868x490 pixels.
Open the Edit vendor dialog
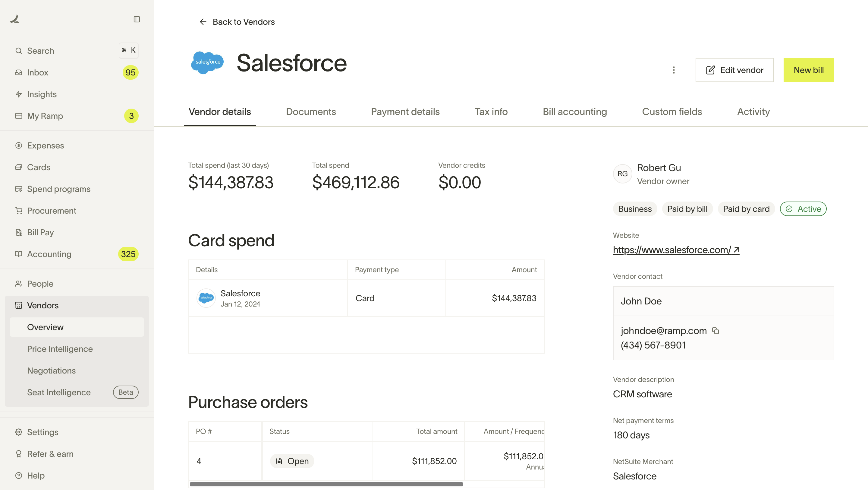point(734,70)
